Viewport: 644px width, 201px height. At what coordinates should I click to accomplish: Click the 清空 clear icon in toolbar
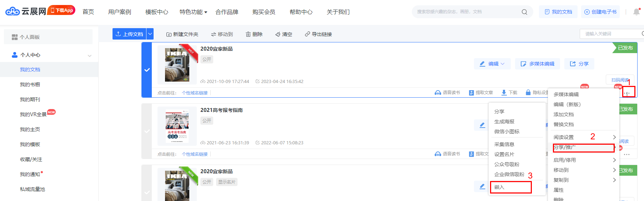[278, 34]
